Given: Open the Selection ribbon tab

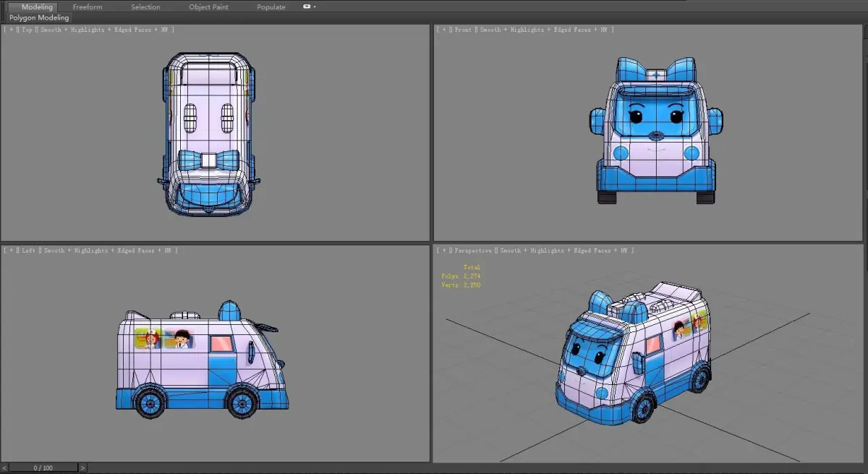Looking at the screenshot, I should (145, 7).
